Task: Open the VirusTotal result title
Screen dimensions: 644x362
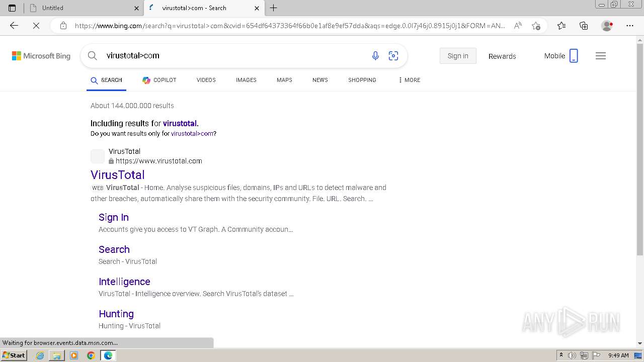Action: (118, 175)
